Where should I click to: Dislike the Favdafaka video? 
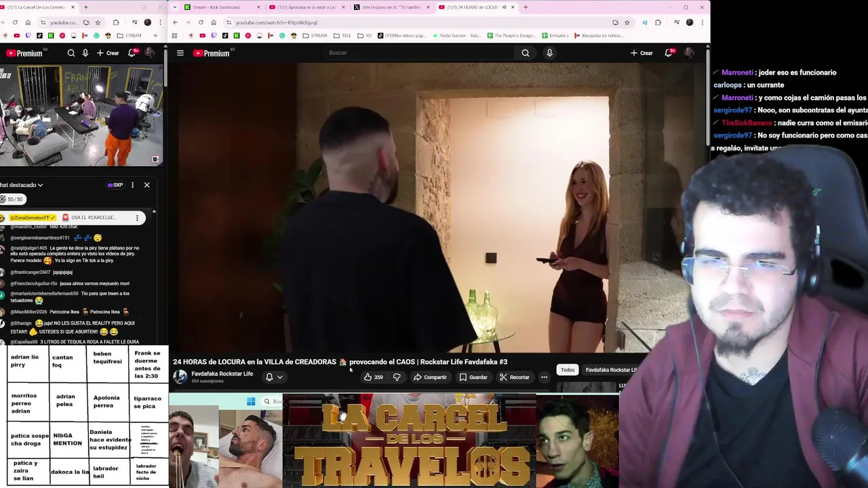click(397, 377)
